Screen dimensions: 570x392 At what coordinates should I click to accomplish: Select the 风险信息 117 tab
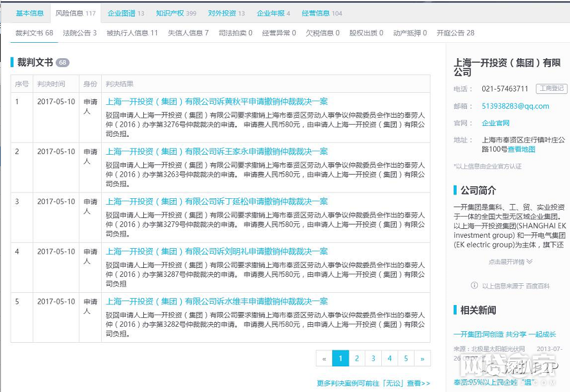(75, 13)
